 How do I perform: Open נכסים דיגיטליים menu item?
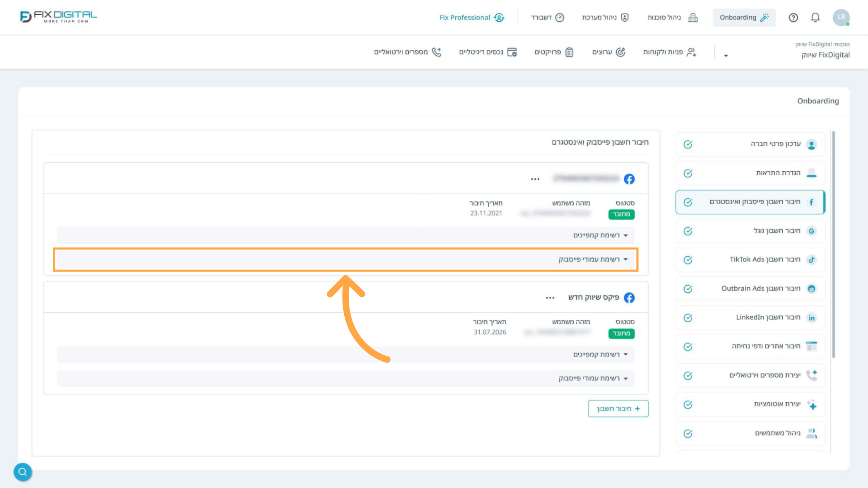pyautogui.click(x=488, y=52)
